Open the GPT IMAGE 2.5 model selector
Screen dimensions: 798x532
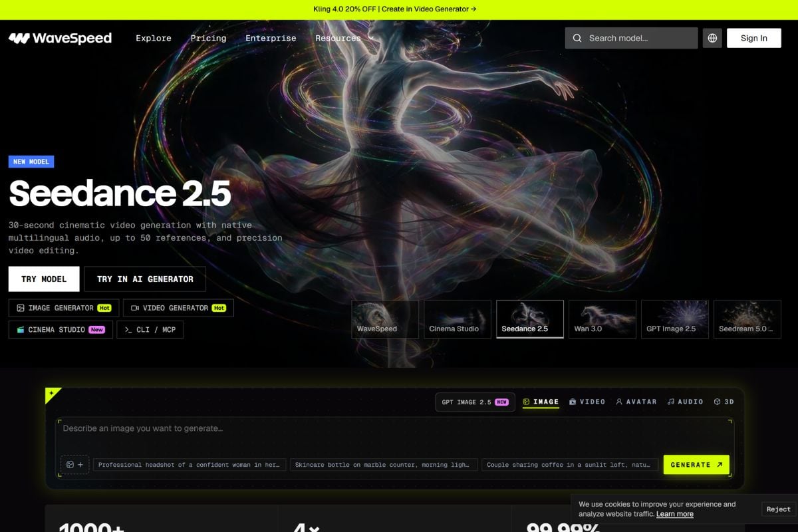click(475, 402)
